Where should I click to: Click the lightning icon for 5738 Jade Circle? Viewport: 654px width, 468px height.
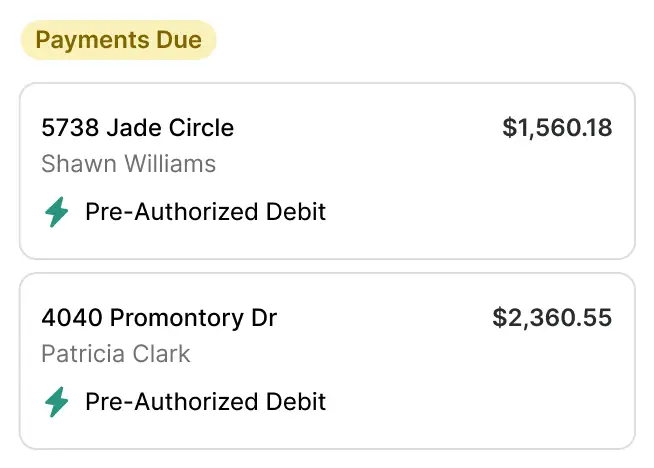tap(57, 212)
